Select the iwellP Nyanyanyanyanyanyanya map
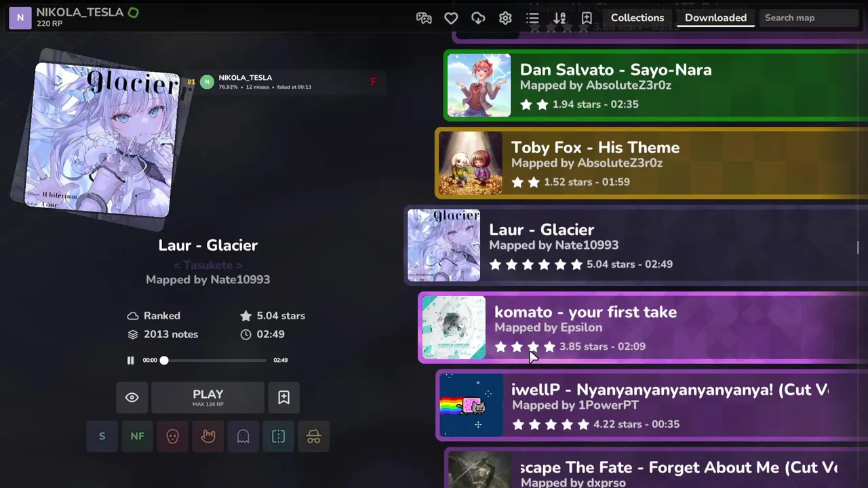Image resolution: width=868 pixels, height=488 pixels. point(652,405)
